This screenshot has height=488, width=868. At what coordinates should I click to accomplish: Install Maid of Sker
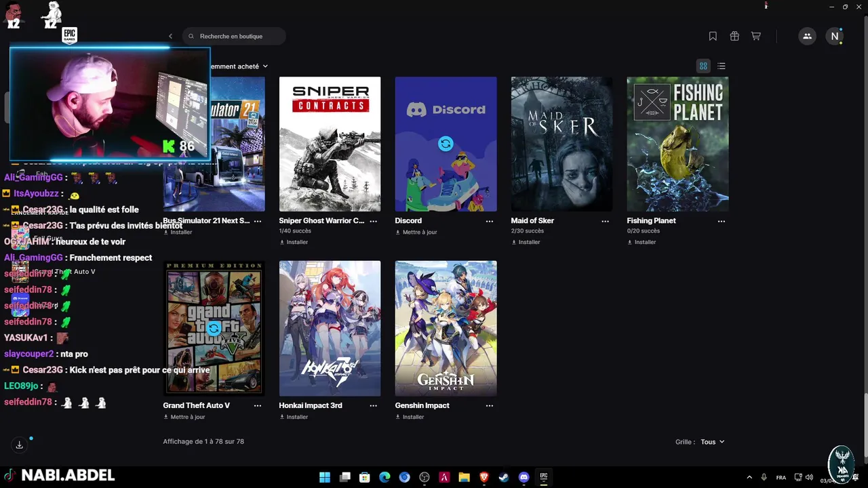coord(526,242)
